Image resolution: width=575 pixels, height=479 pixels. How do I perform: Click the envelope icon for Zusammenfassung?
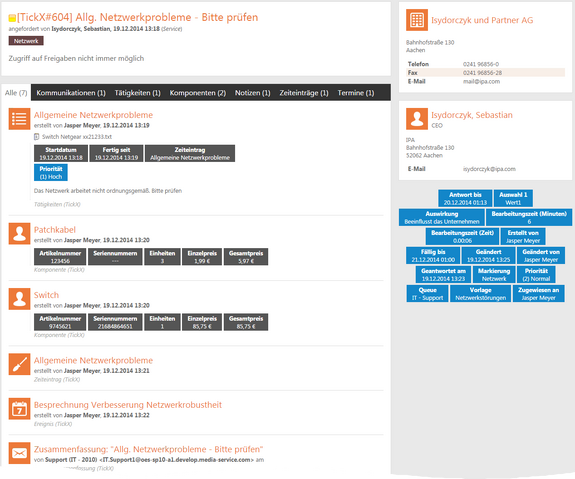tap(19, 453)
